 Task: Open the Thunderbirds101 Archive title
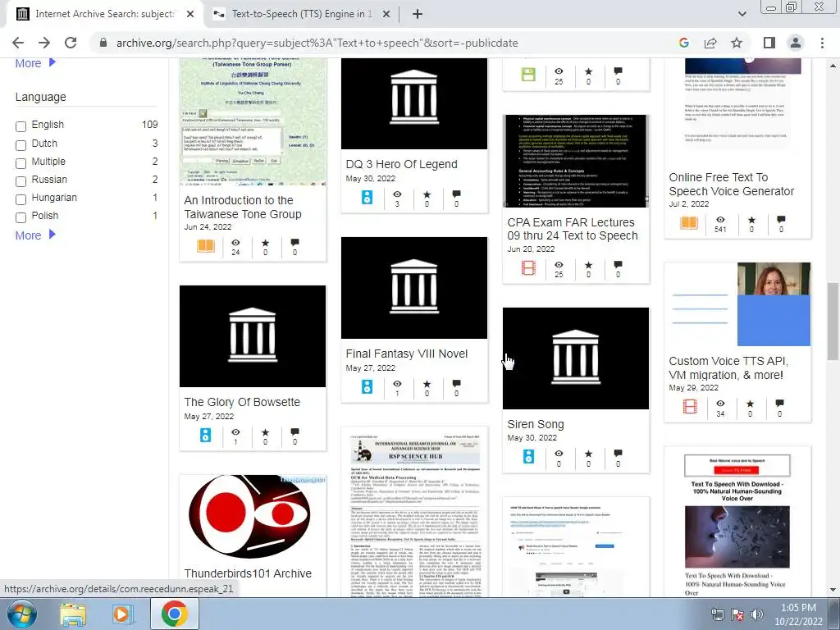(248, 573)
